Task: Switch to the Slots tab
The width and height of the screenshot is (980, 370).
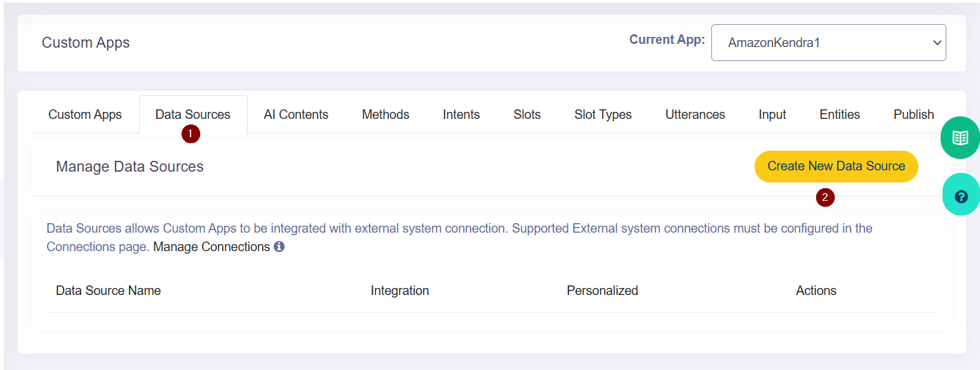Action: coord(527,114)
